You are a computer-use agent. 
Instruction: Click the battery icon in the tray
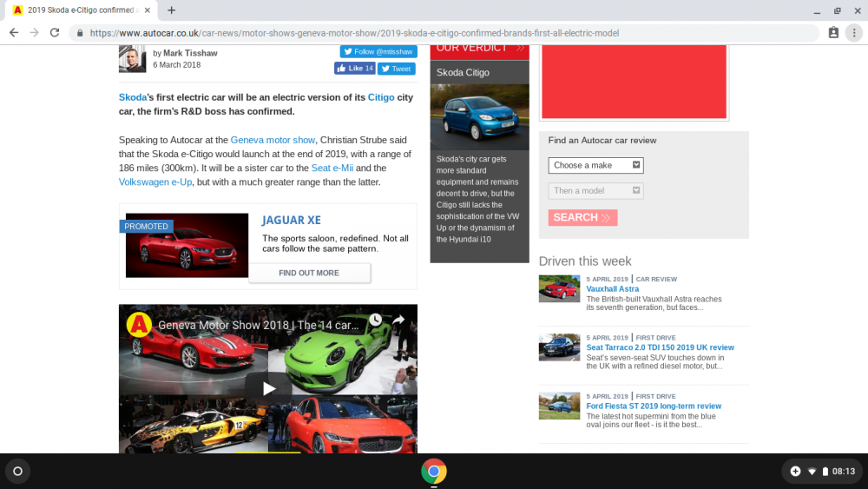pyautogui.click(x=825, y=472)
